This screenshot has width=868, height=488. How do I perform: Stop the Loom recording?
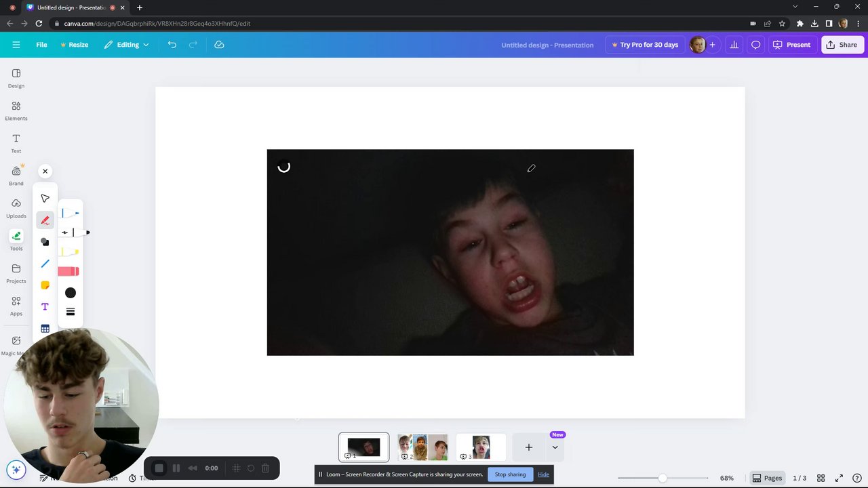(x=159, y=468)
